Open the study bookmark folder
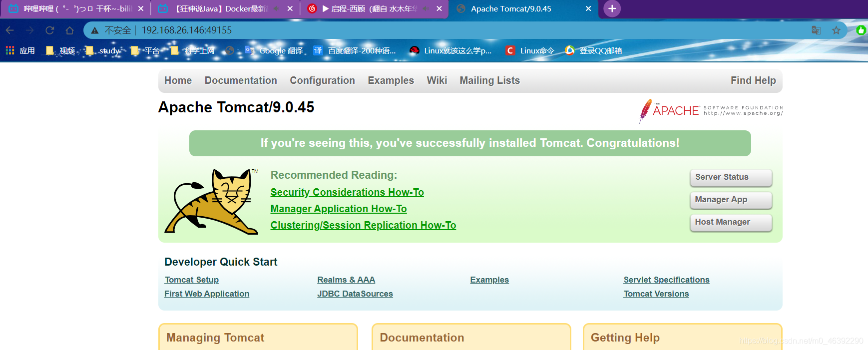868x350 pixels. point(102,50)
